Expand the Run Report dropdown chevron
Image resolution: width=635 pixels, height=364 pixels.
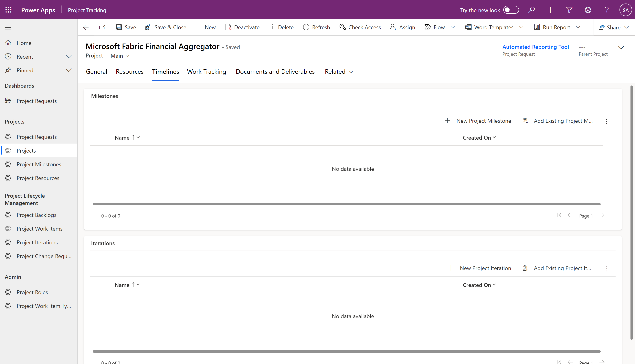point(578,27)
